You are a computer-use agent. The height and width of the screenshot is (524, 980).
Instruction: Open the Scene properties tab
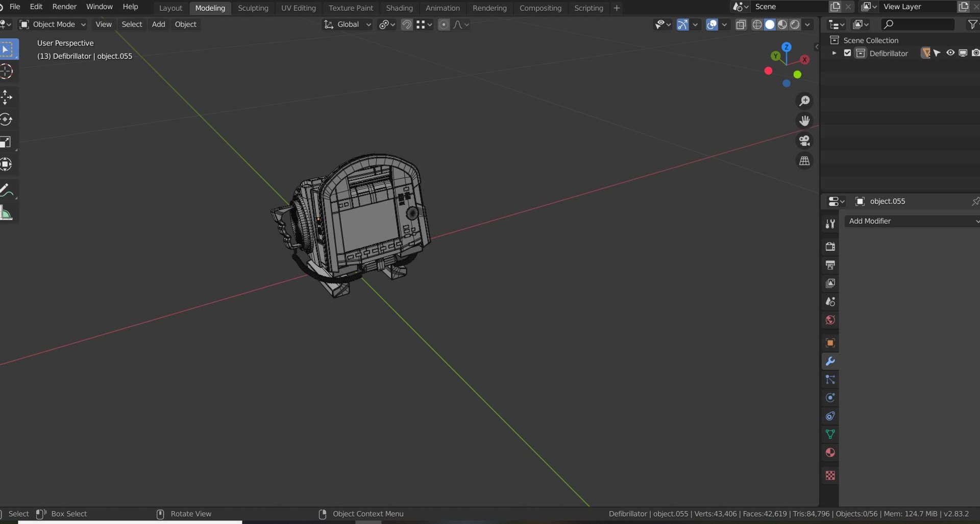pos(830,302)
